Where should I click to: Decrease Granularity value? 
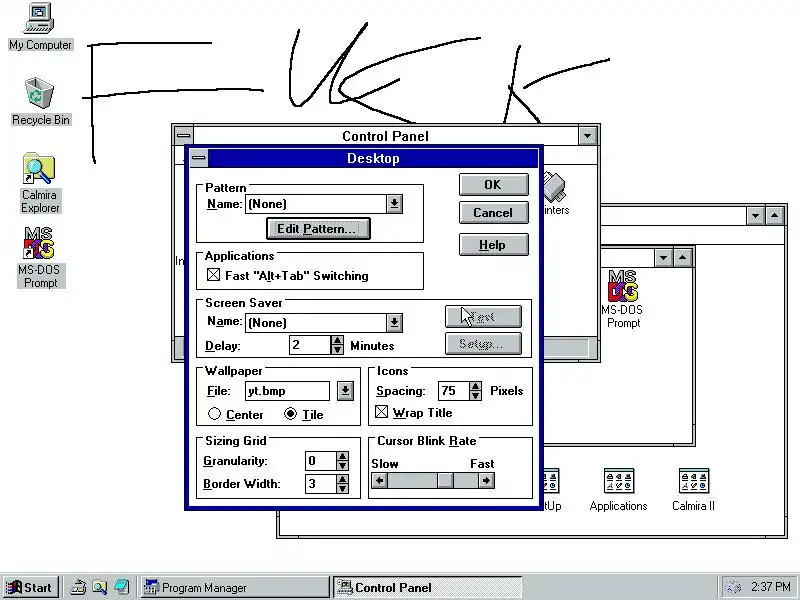[343, 466]
